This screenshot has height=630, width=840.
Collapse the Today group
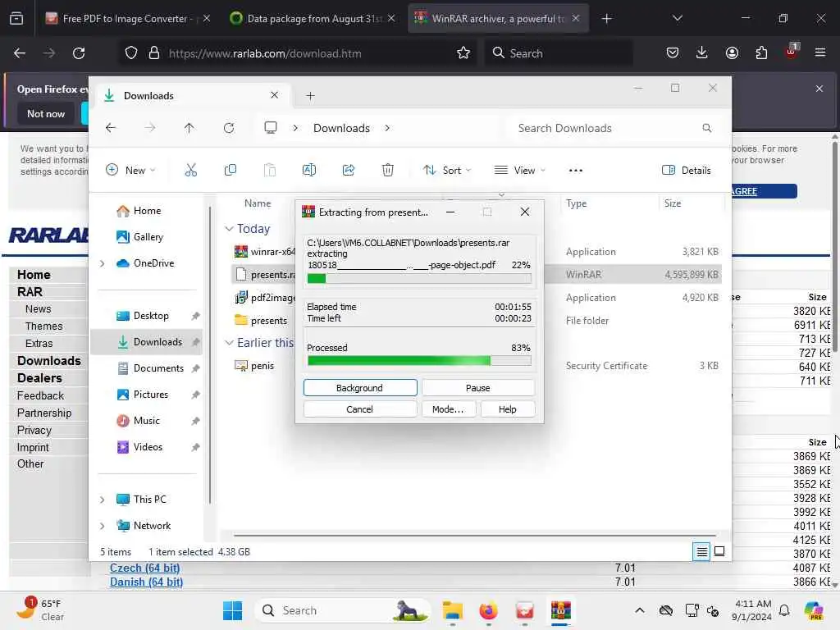click(x=230, y=229)
